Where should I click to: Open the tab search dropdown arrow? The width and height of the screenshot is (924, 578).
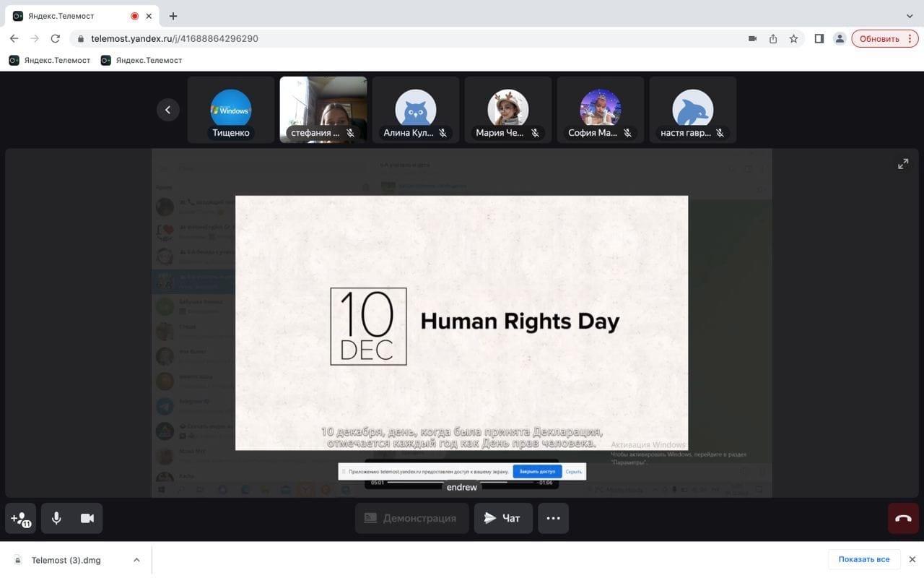pyautogui.click(x=909, y=16)
